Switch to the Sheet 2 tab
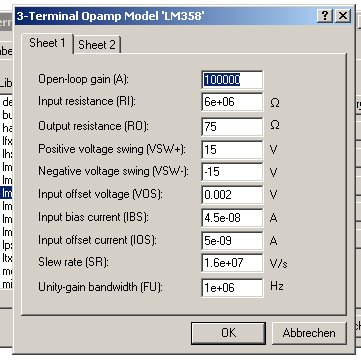This screenshot has height=361, width=361. [97, 44]
